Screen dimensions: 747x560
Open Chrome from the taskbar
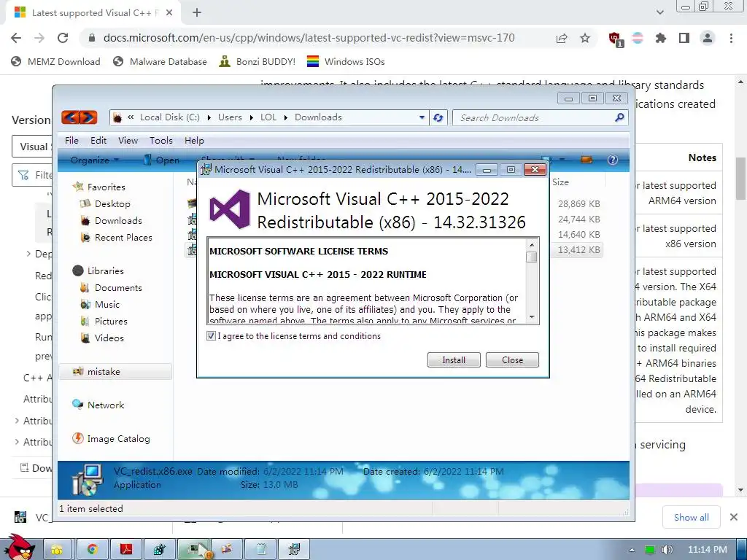[x=91, y=550]
